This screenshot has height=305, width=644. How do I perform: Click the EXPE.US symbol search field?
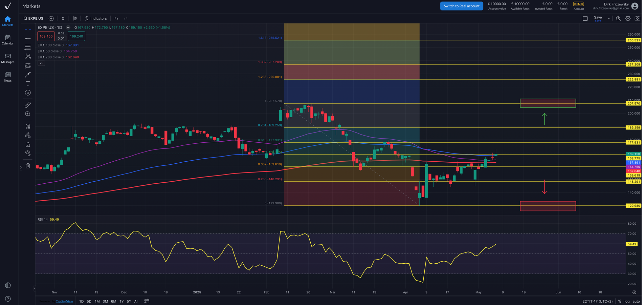[34, 18]
